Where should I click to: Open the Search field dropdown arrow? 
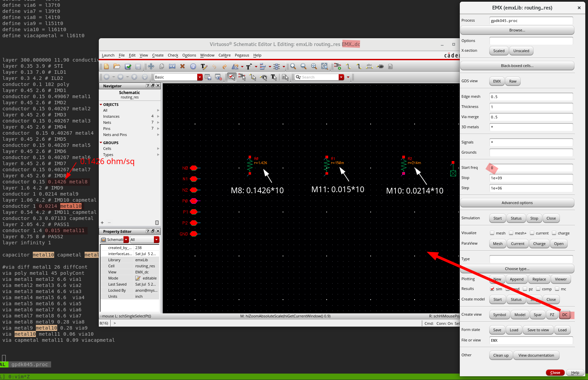pos(341,77)
